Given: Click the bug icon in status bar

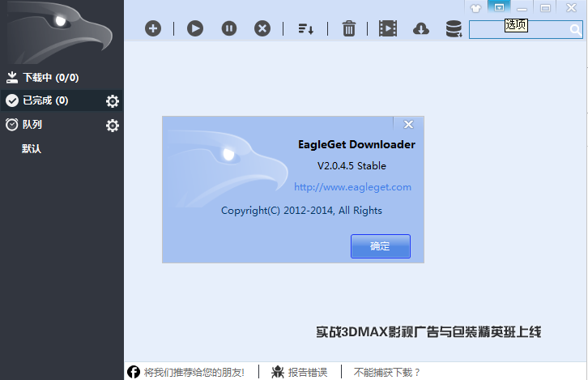Looking at the screenshot, I should click(278, 372).
